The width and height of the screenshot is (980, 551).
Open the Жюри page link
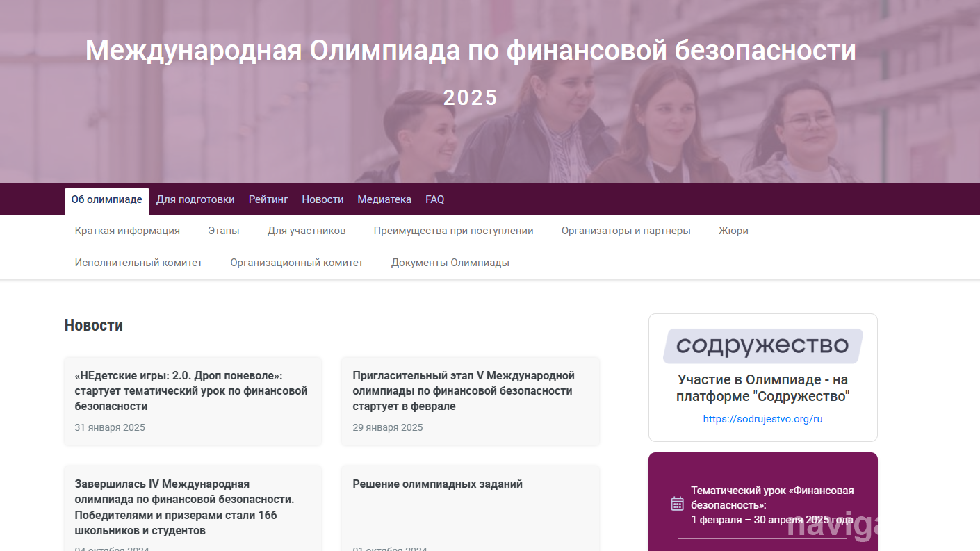(x=733, y=231)
